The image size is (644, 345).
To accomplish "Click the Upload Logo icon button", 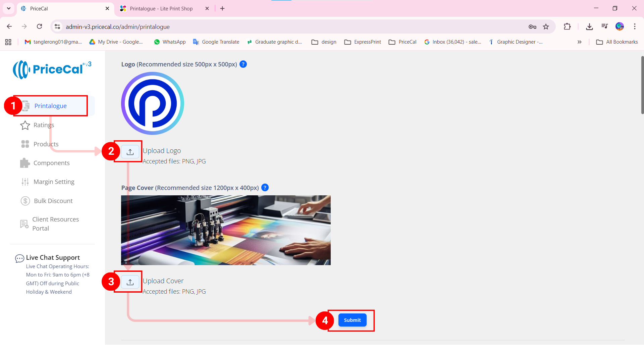I will 130,152.
